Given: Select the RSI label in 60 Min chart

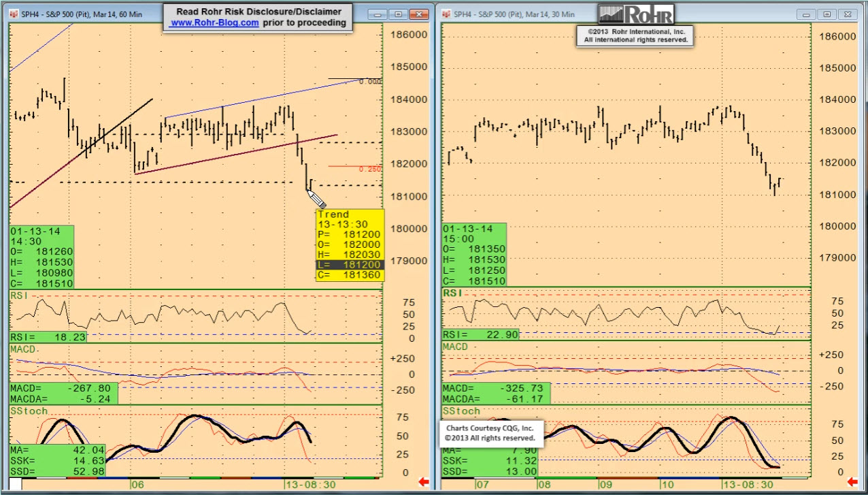Looking at the screenshot, I should 17,295.
